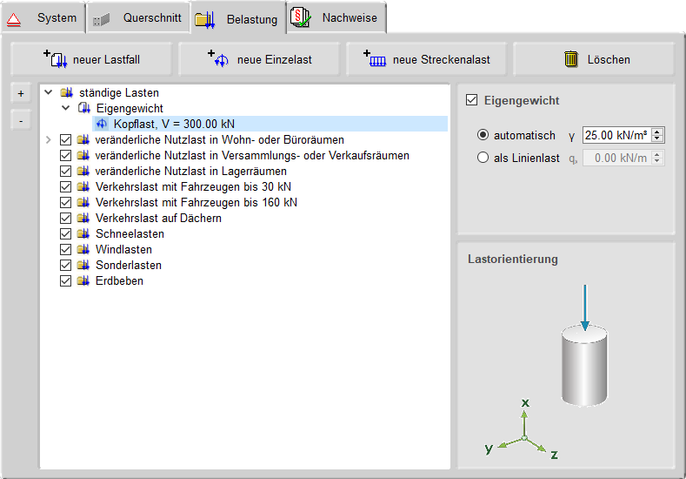Click the Schneelasten load case icon
Viewport: 686px width, 479px height.
(84, 234)
